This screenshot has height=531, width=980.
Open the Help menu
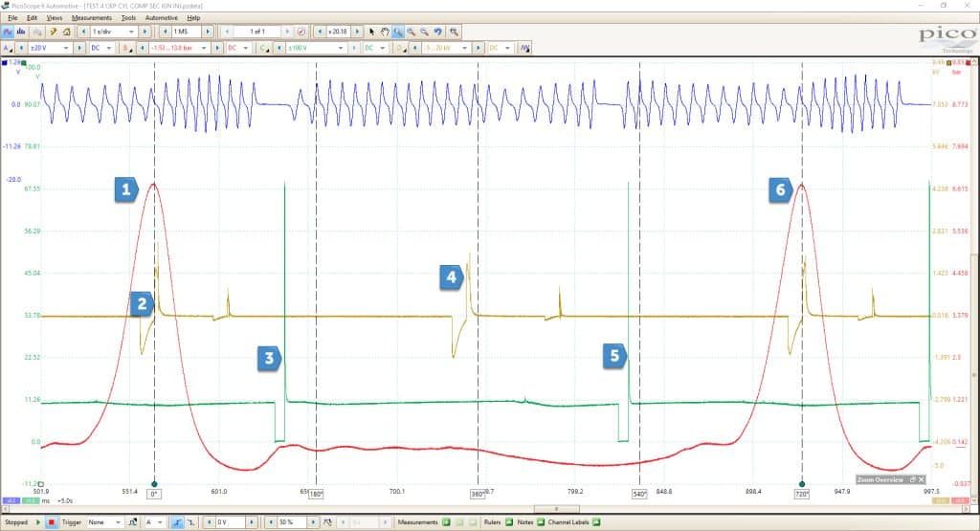pyautogui.click(x=193, y=18)
